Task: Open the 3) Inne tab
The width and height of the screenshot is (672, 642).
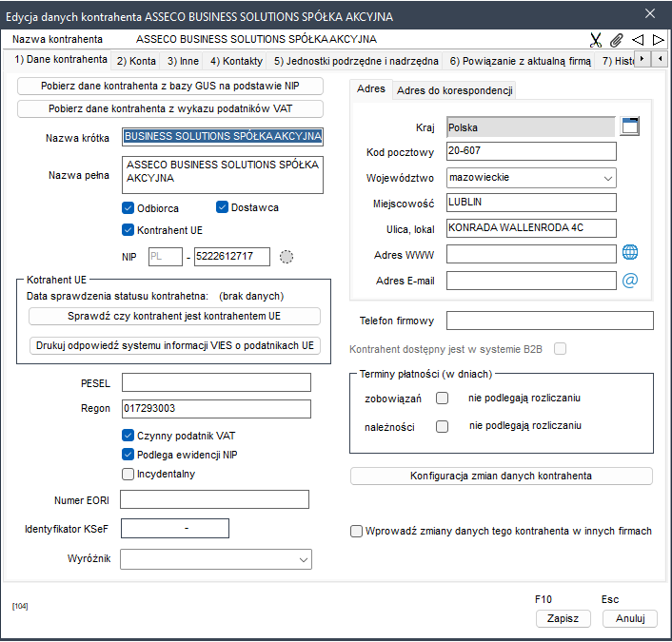Action: [183, 61]
